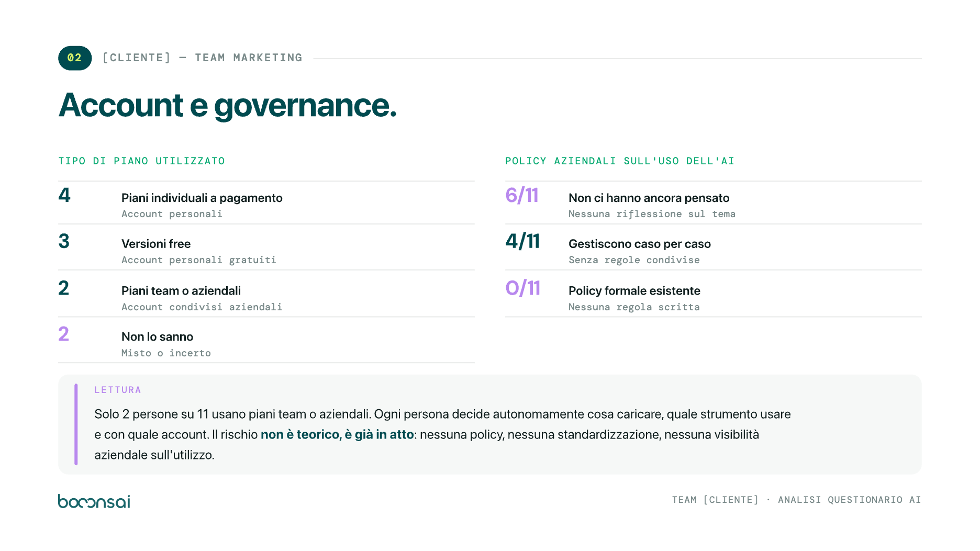Click the 'Account e governance.' title
The image size is (980, 551).
point(227,105)
